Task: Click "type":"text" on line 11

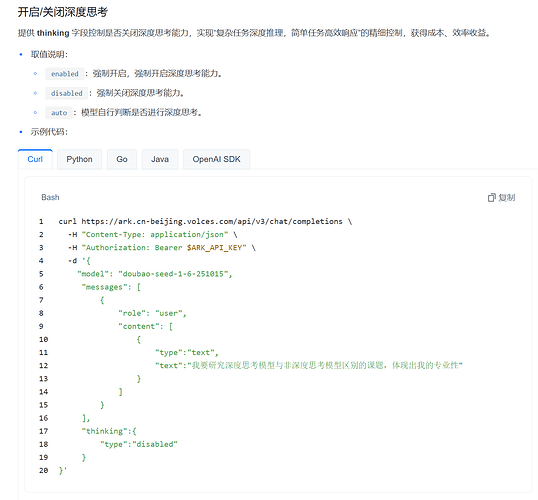Action: 187,352
